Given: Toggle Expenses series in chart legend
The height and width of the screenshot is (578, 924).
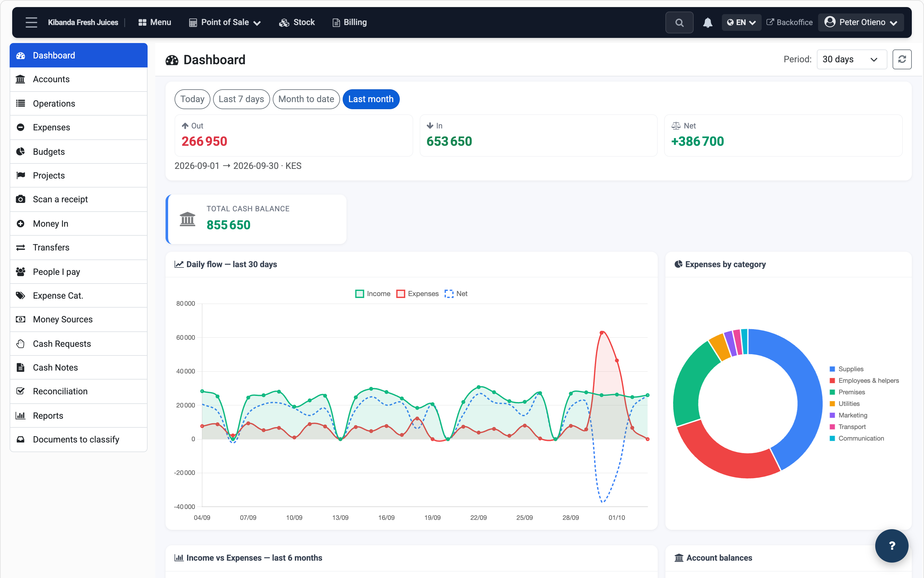Looking at the screenshot, I should (417, 293).
